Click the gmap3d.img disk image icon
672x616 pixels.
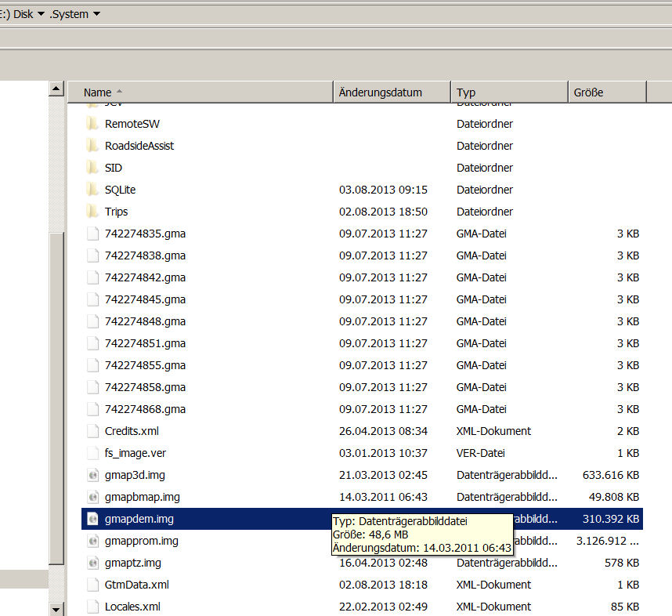pos(92,475)
